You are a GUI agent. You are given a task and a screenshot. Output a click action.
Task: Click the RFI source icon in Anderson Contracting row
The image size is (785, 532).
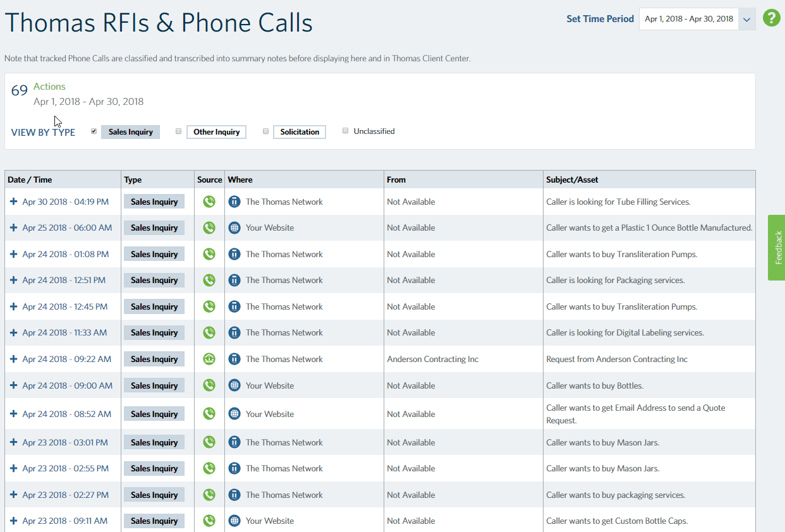tap(209, 359)
